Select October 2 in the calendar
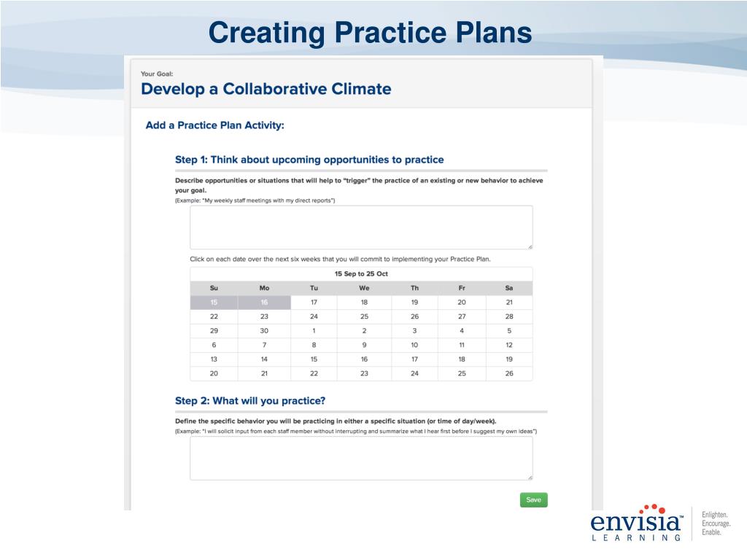Screen dimensions: 747x560 coord(364,331)
